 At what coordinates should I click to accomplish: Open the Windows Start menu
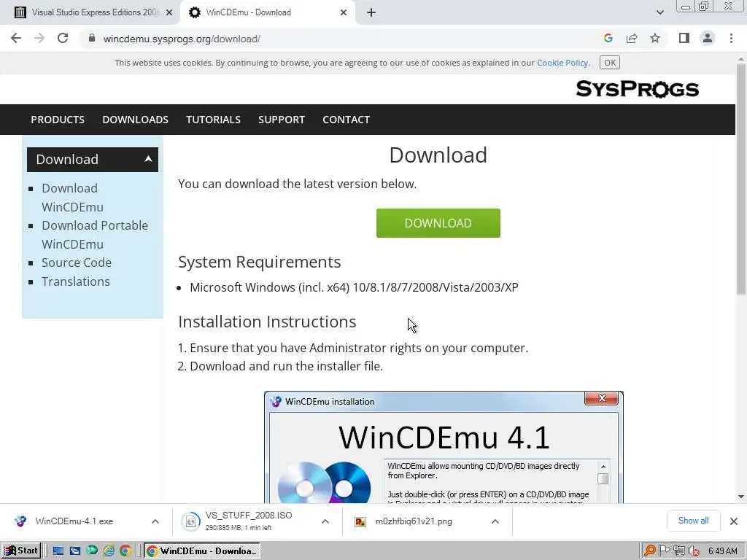point(21,551)
